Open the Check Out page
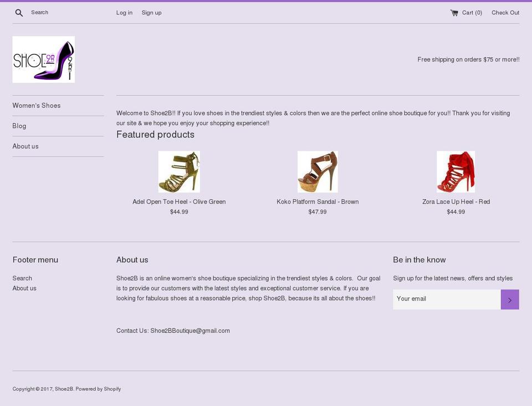Viewport: 532px width, 406px height. [x=505, y=12]
